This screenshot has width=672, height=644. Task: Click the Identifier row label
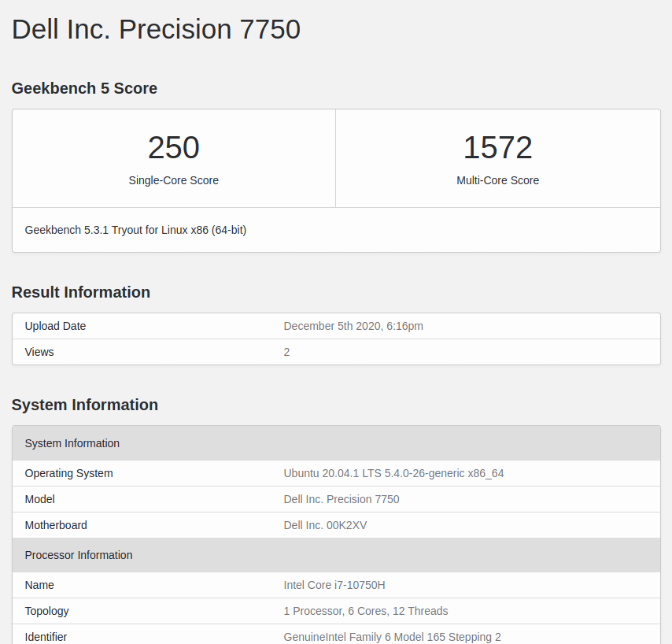point(46,637)
